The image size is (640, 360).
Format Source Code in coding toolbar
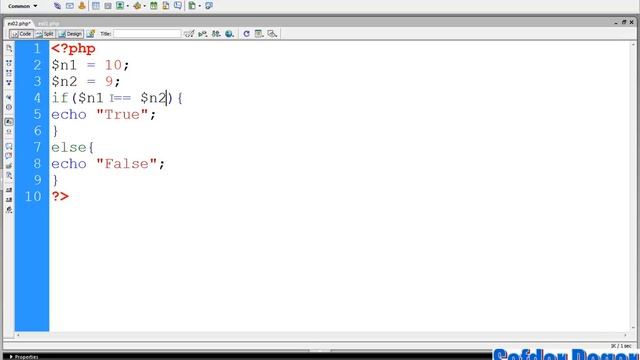(x=9, y=210)
